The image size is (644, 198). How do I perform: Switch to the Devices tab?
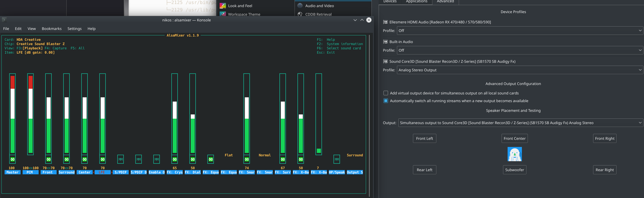tap(390, 2)
